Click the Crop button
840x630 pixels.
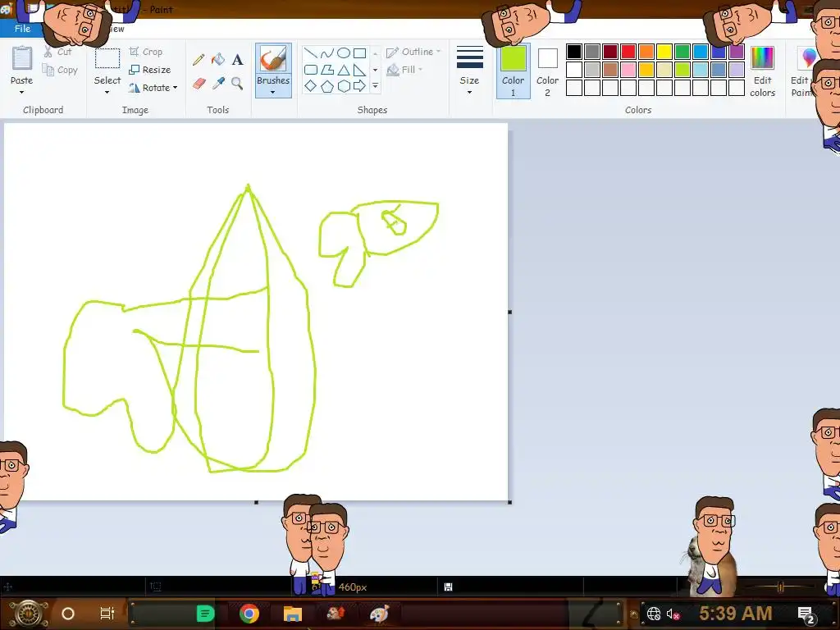(146, 52)
